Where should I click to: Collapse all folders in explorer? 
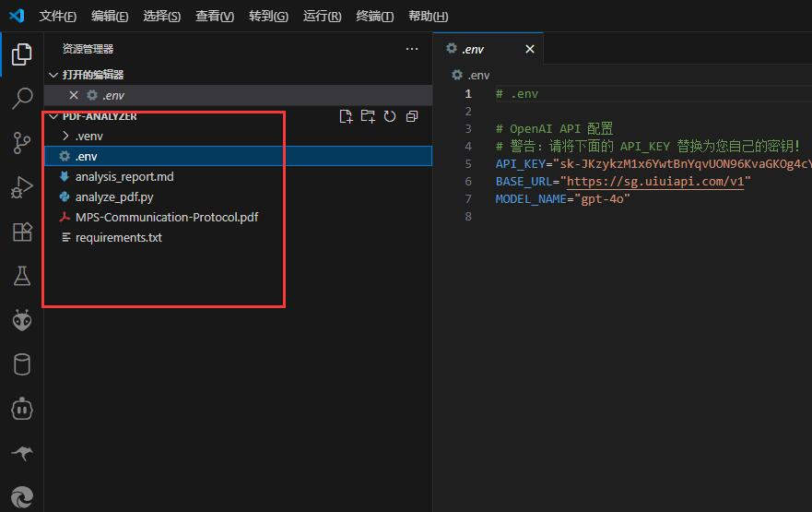click(x=412, y=116)
